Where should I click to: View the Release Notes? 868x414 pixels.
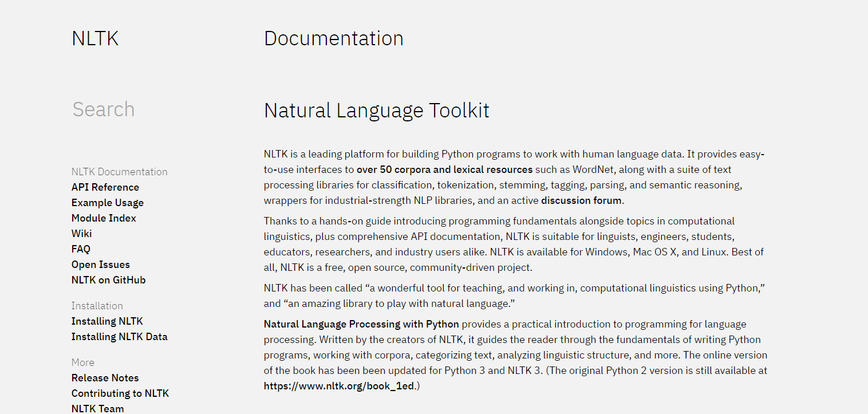[105, 378]
